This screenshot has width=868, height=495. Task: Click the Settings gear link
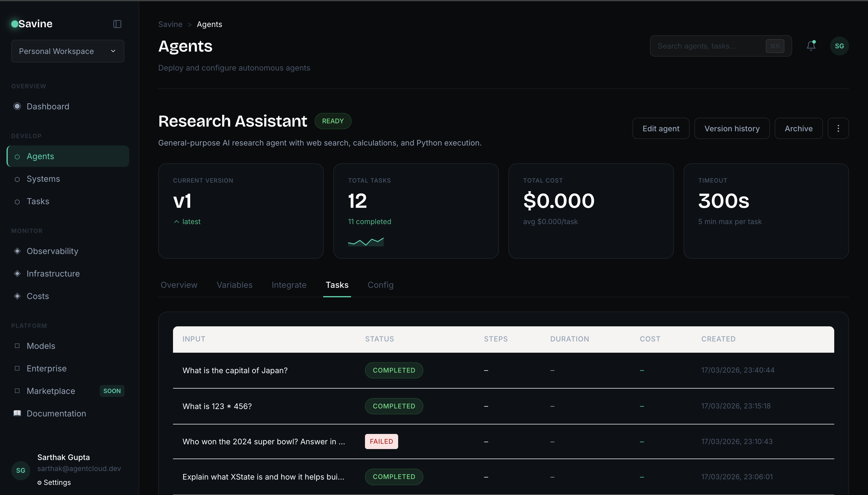click(x=54, y=483)
